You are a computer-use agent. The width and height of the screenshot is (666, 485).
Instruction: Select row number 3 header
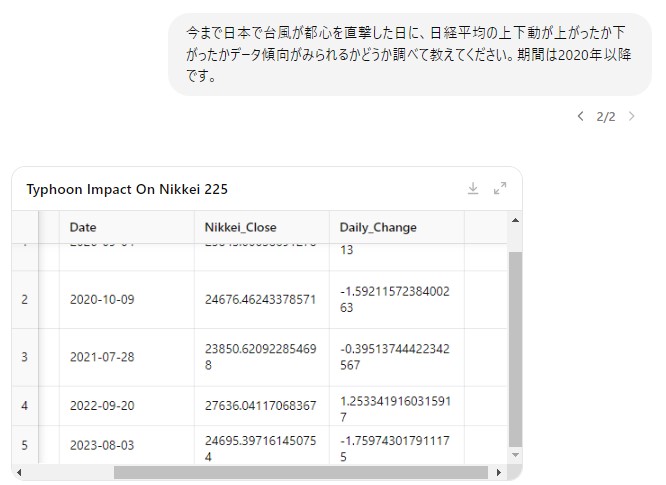pyautogui.click(x=24, y=357)
